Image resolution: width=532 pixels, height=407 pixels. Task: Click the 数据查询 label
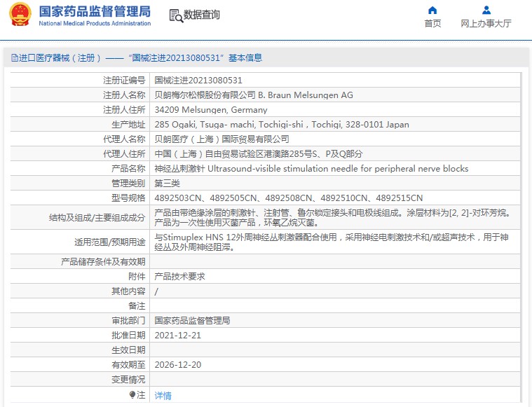(x=202, y=15)
